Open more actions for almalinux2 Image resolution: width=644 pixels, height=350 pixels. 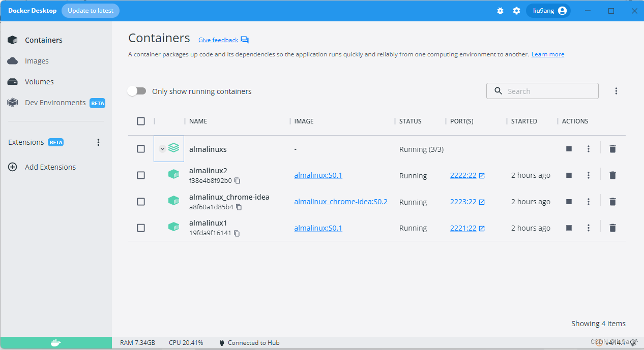pyautogui.click(x=589, y=175)
